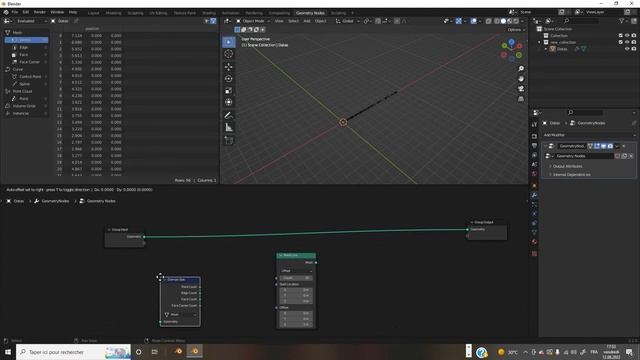The image size is (640, 360).
Task: Open the Mesh component dropdown on Domain Size node
Action: (180, 315)
